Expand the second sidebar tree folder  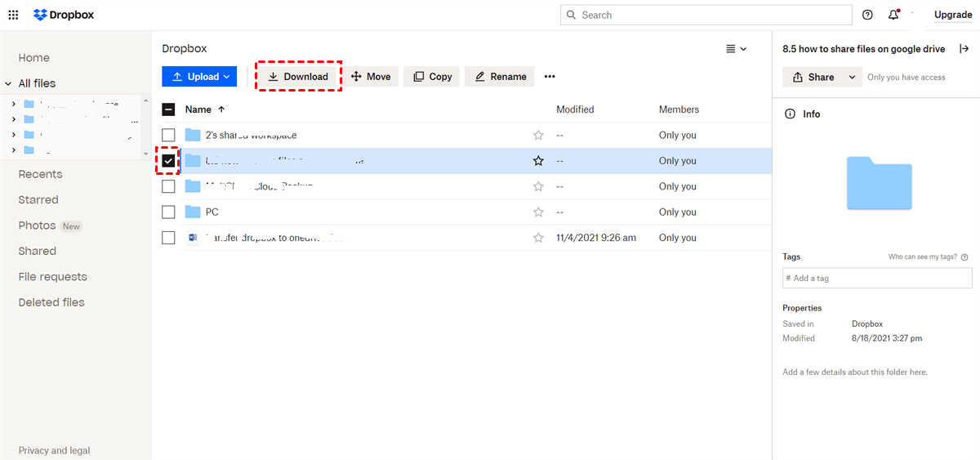coord(14,119)
